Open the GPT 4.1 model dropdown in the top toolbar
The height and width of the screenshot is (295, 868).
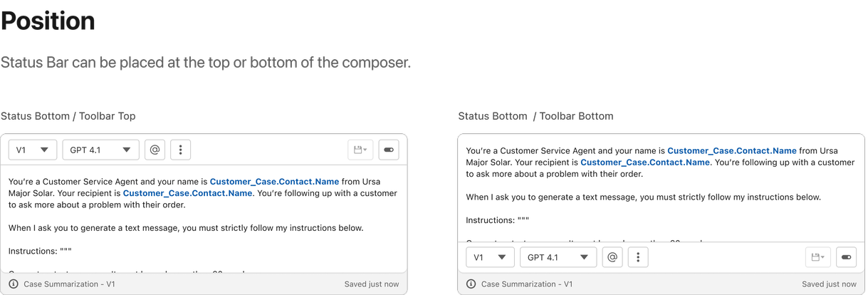(x=100, y=150)
